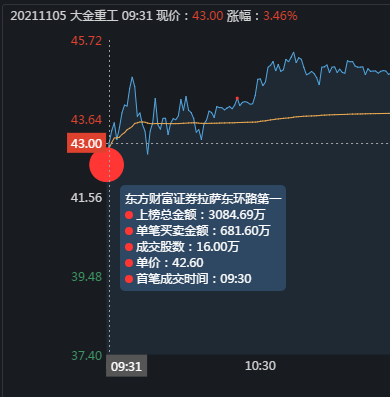Viewport: 390px width, 397px height.
Task: Click the 45.72 top price axis label
Action: [x=86, y=41]
